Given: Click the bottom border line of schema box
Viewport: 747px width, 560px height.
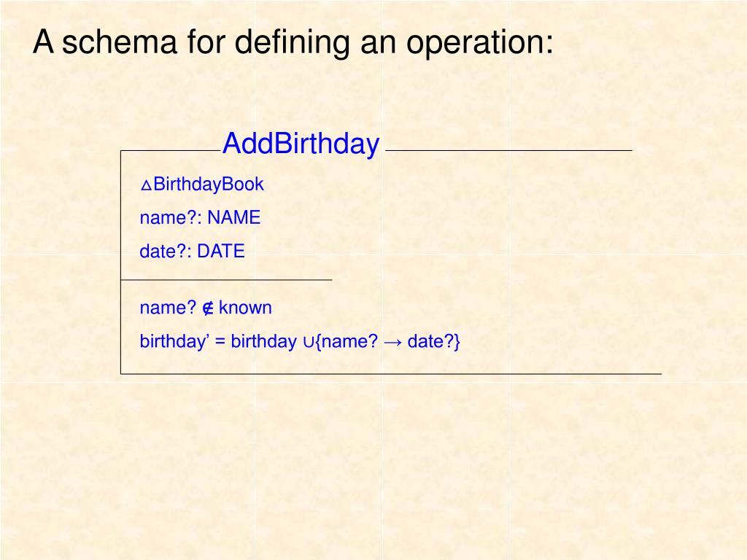Looking at the screenshot, I should [x=391, y=374].
